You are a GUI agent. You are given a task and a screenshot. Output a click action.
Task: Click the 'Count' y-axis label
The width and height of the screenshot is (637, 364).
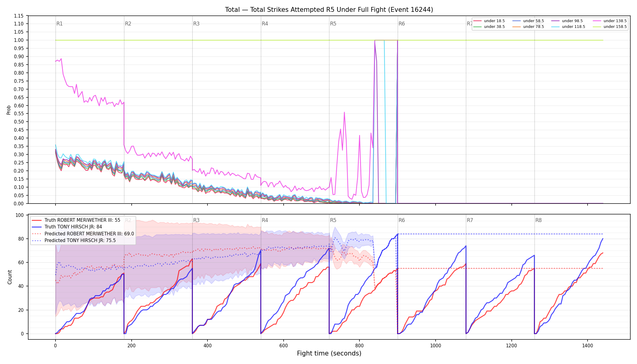[10, 277]
